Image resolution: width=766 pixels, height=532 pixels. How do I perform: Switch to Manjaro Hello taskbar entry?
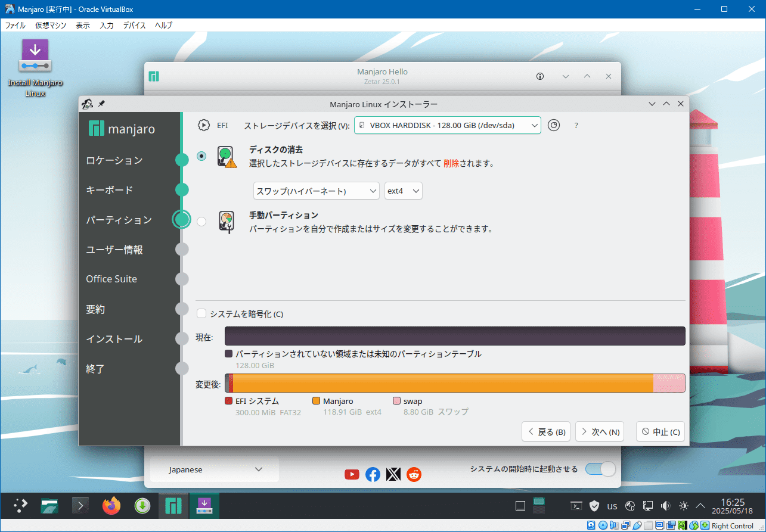coord(173,506)
